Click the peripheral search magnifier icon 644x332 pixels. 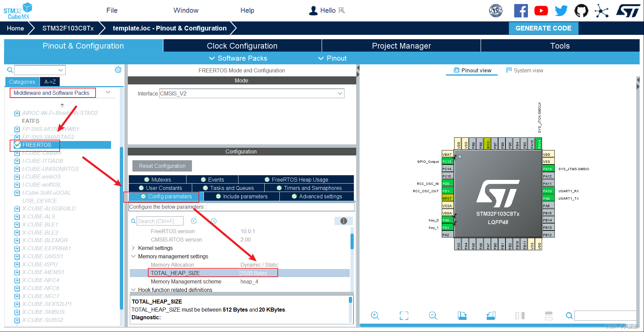click(10, 70)
